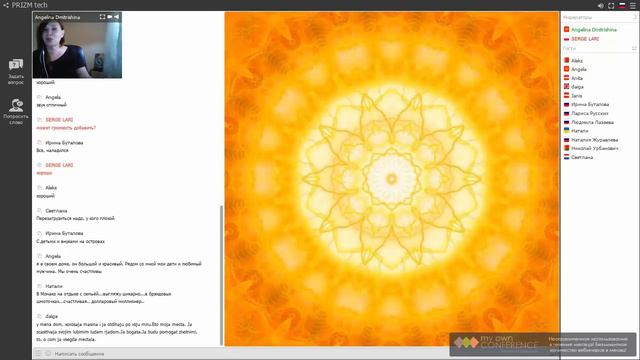Select guest Ирина Буталова in participants list
This screenshot has height=360, width=640.
[x=590, y=104]
